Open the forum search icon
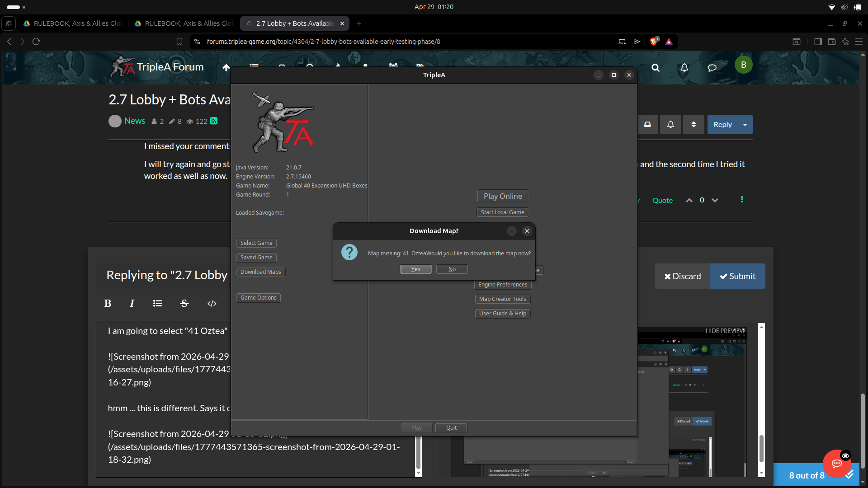The height and width of the screenshot is (488, 868). pyautogui.click(x=655, y=68)
